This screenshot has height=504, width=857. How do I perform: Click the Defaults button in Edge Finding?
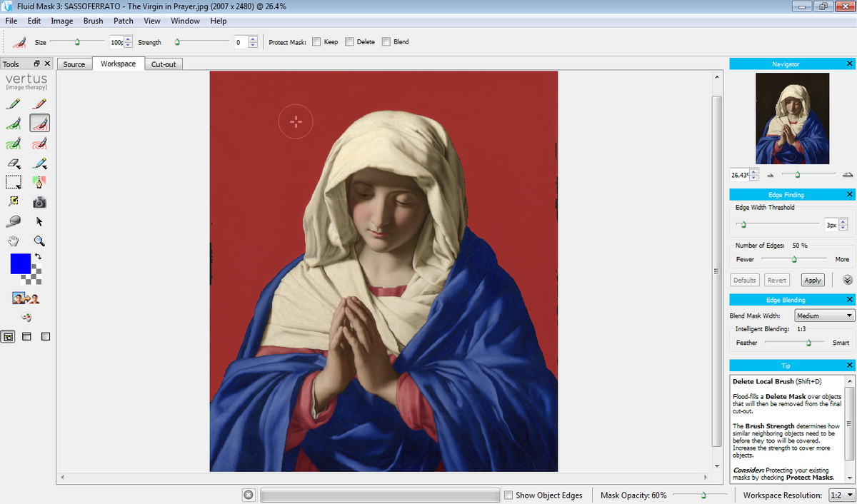[x=745, y=280]
